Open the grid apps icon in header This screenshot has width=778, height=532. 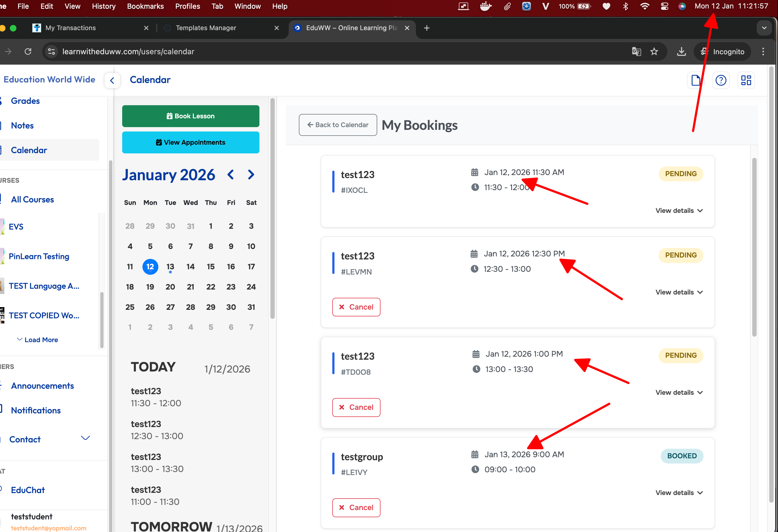(x=746, y=80)
